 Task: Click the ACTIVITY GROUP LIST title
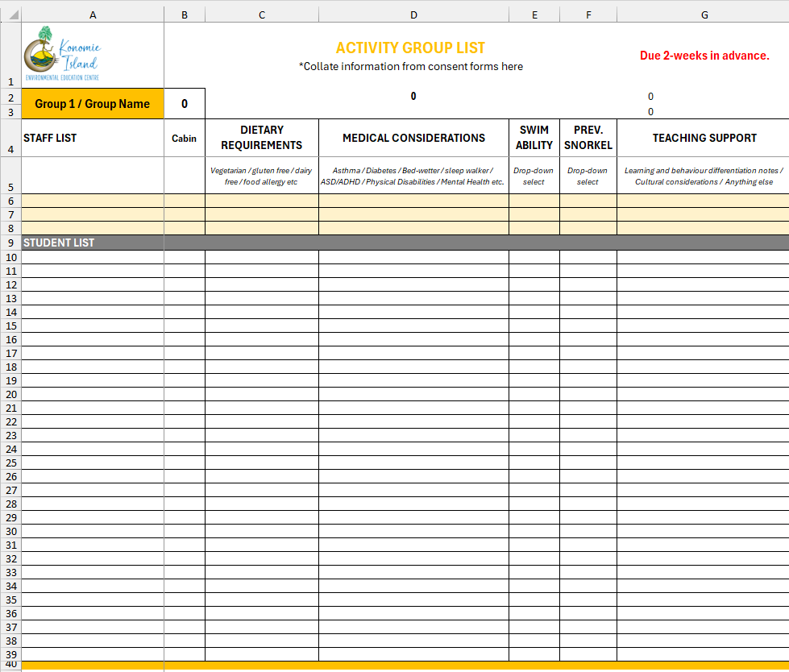click(x=410, y=48)
